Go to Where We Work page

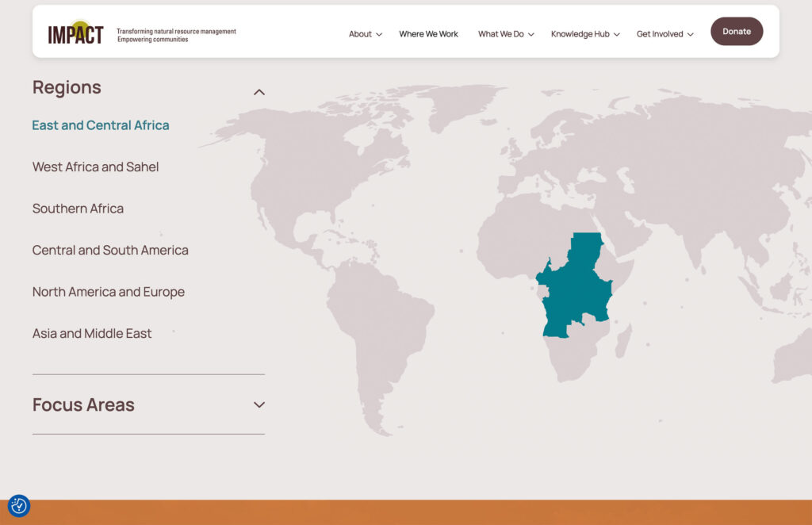(x=428, y=34)
